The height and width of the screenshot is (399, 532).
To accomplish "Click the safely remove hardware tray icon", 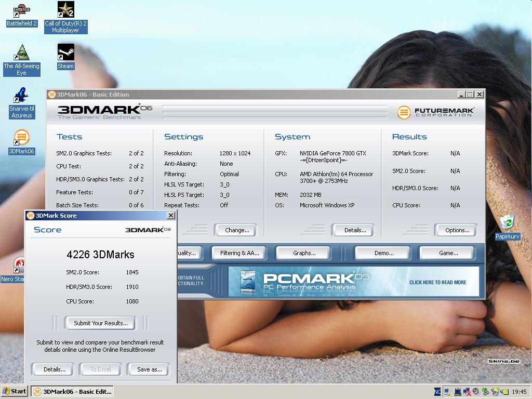I will [x=485, y=392].
